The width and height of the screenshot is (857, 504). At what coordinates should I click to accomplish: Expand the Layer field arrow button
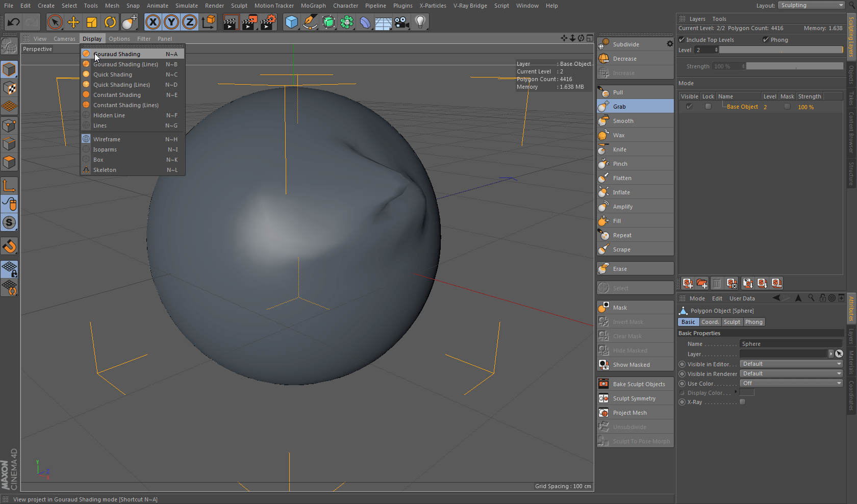pyautogui.click(x=831, y=354)
